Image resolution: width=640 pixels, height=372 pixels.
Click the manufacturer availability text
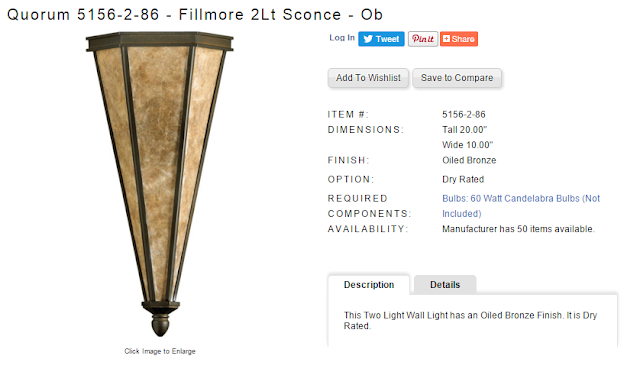[x=518, y=229]
